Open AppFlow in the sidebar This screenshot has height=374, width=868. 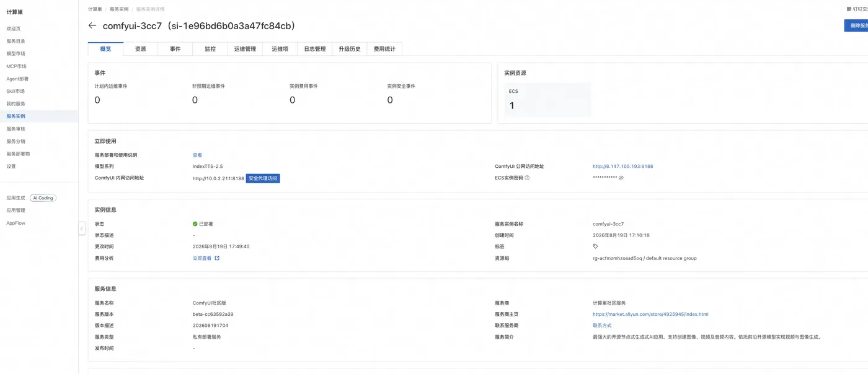[x=16, y=223]
